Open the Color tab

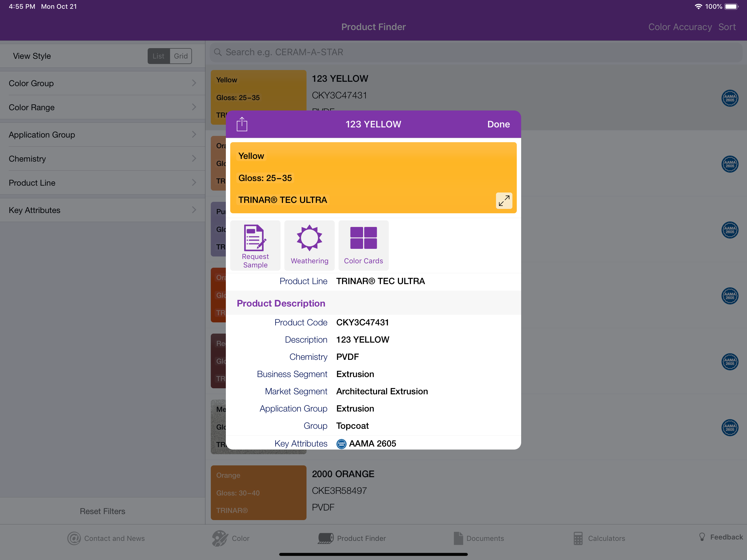point(231,538)
